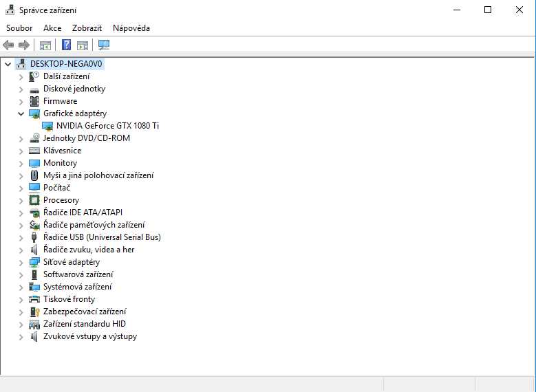This screenshot has width=536, height=392.
Task: Click the Počítač computer icon
Action: [34, 188]
